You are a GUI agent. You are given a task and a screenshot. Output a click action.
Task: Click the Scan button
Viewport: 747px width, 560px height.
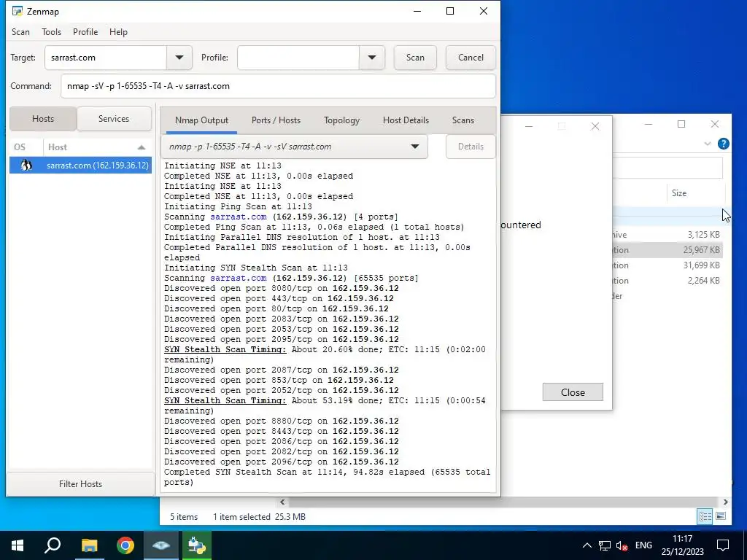tap(415, 58)
